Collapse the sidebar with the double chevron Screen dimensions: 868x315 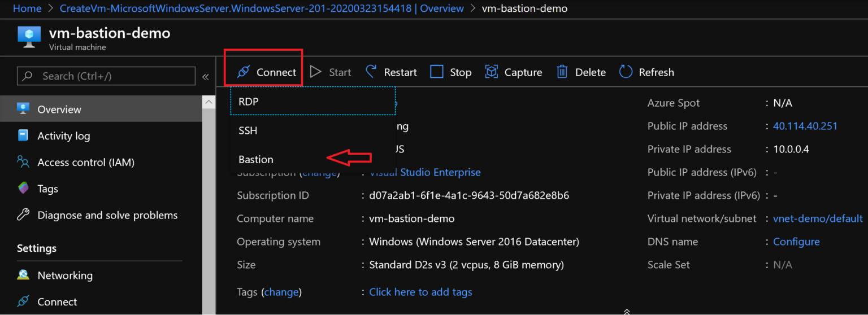point(206,77)
